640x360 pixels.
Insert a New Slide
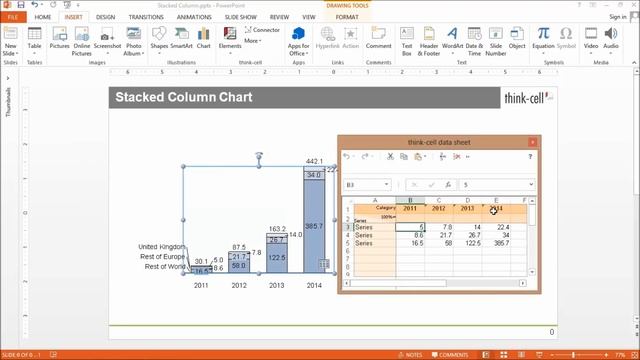click(10, 42)
